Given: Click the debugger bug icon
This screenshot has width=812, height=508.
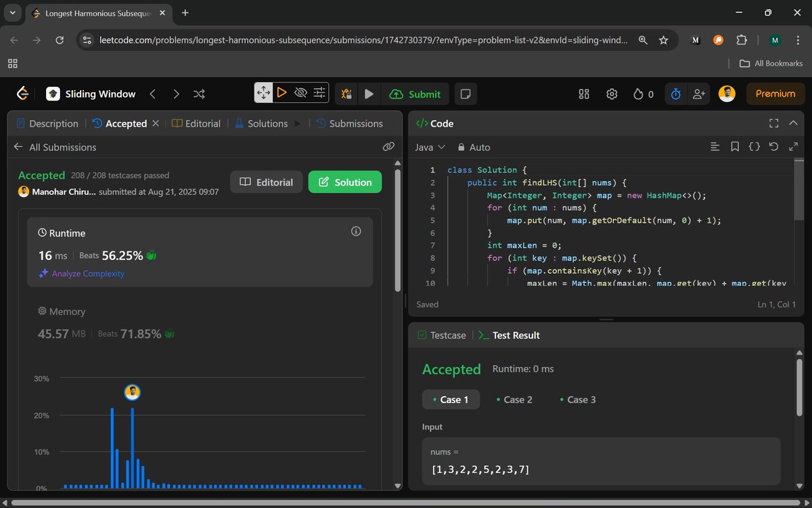Looking at the screenshot, I should [x=346, y=94].
